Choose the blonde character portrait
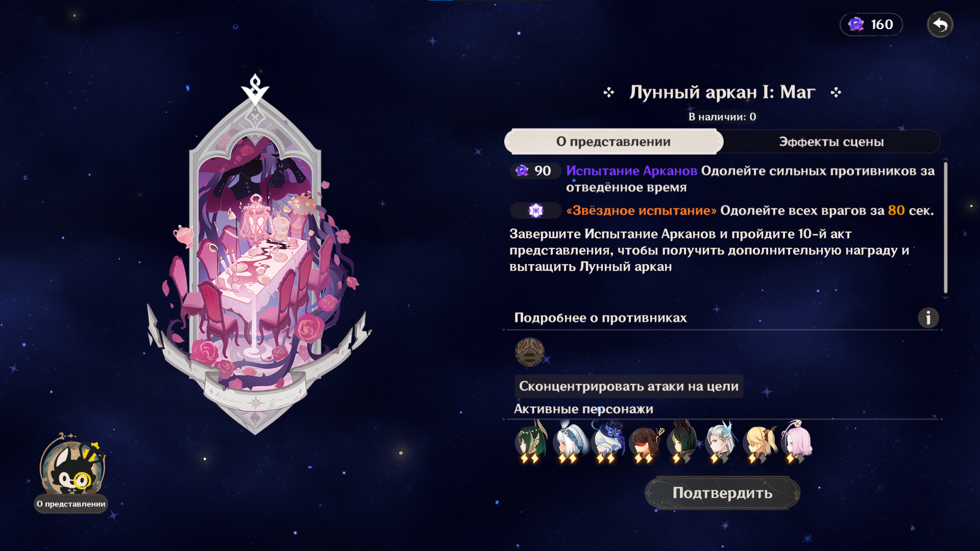The height and width of the screenshot is (551, 980). [x=759, y=441]
